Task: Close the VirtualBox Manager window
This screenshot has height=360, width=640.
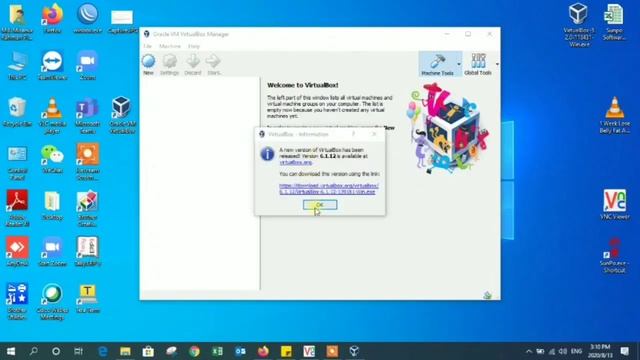Action: (489, 34)
